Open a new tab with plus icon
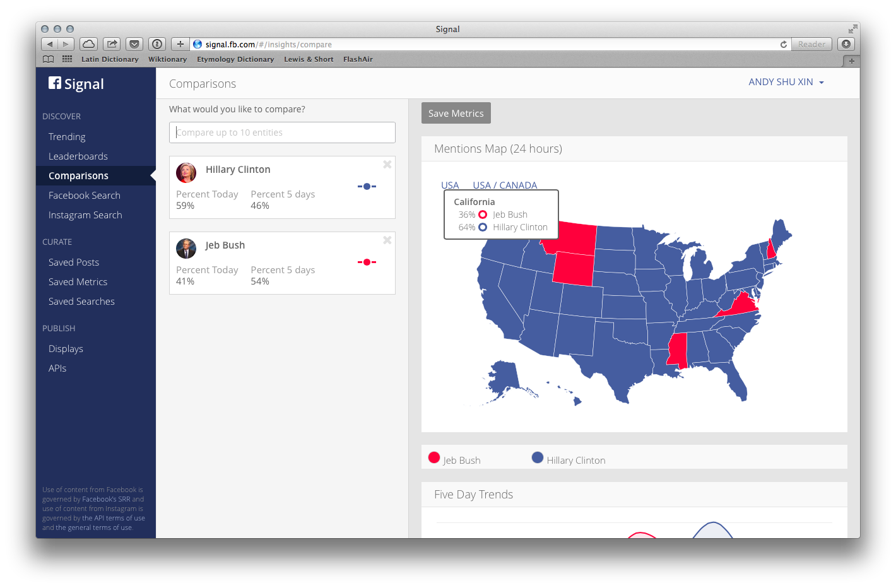 pos(851,61)
